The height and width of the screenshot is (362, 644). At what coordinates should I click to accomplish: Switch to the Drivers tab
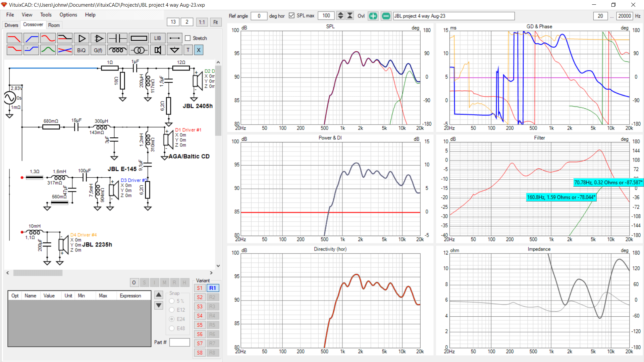click(11, 25)
